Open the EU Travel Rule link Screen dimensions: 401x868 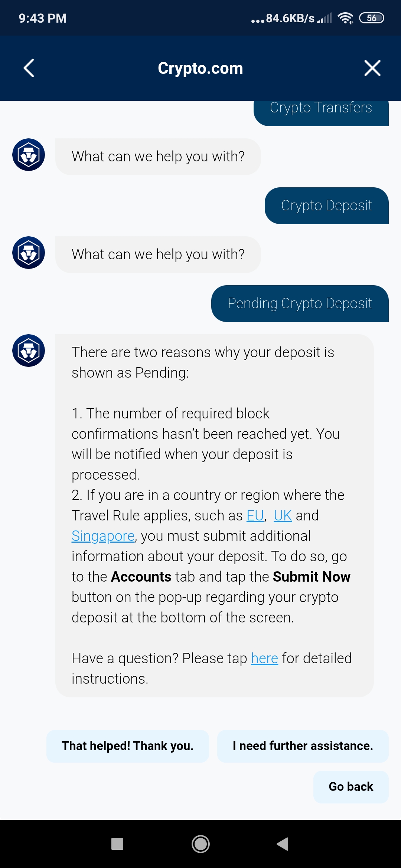[255, 516]
